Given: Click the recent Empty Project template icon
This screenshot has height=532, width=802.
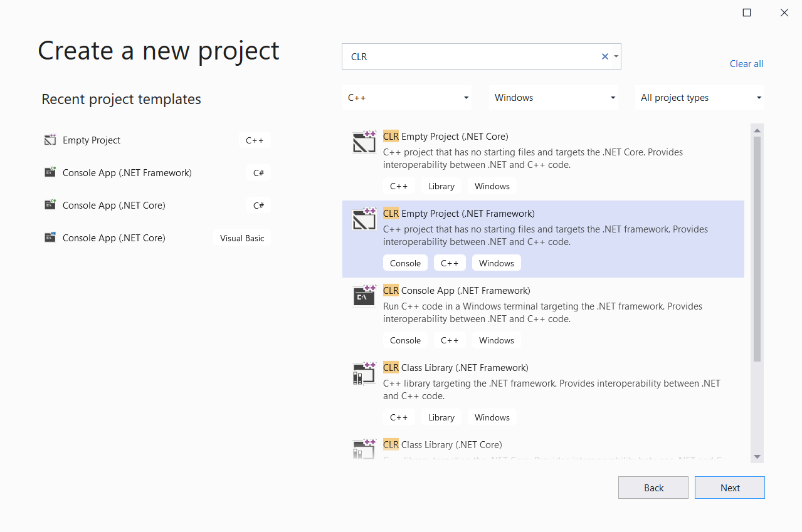Looking at the screenshot, I should click(50, 140).
